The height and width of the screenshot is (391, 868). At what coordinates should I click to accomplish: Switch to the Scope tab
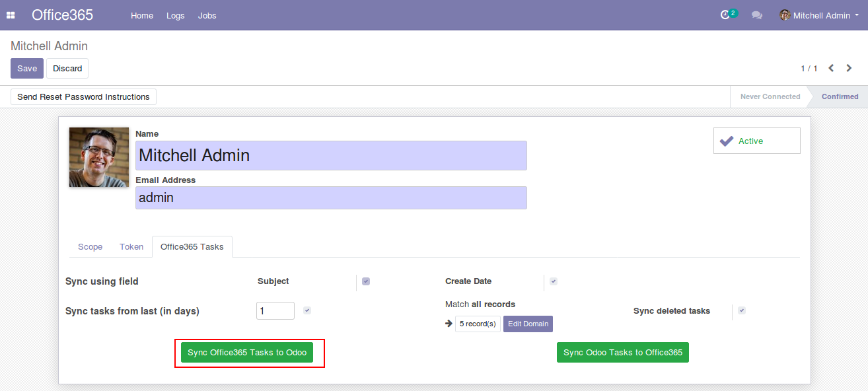tap(90, 247)
